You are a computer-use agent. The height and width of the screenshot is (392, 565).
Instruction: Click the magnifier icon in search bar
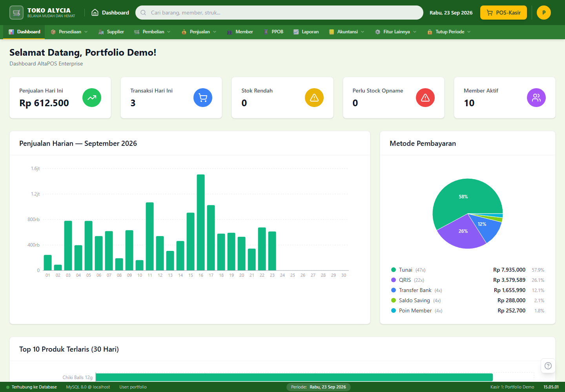pyautogui.click(x=143, y=13)
